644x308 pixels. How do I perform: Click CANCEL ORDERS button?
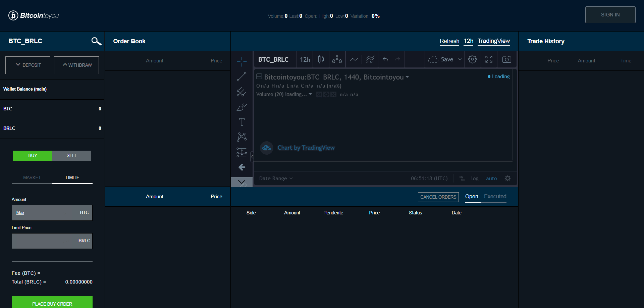pos(438,197)
